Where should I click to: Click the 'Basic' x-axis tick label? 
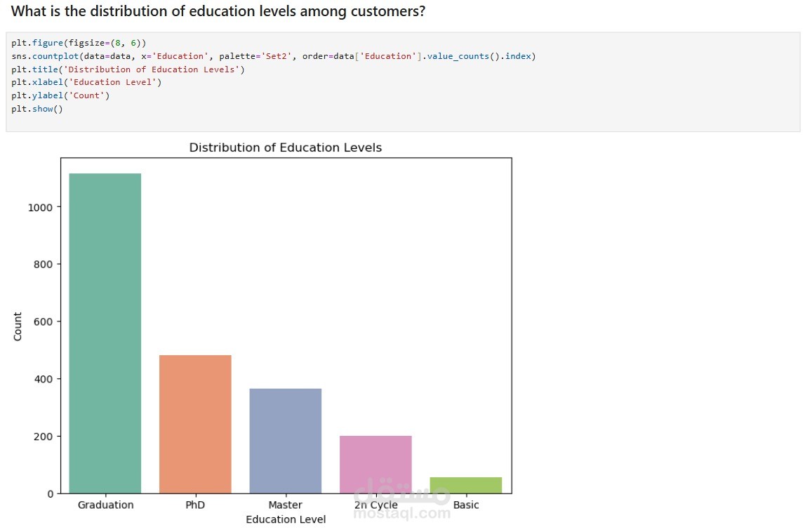tap(466, 505)
